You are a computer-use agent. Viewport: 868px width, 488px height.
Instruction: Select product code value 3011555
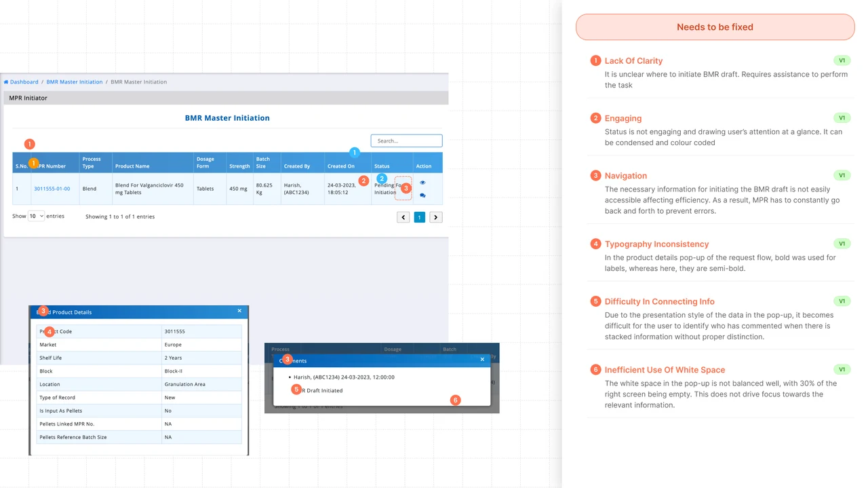(x=174, y=332)
